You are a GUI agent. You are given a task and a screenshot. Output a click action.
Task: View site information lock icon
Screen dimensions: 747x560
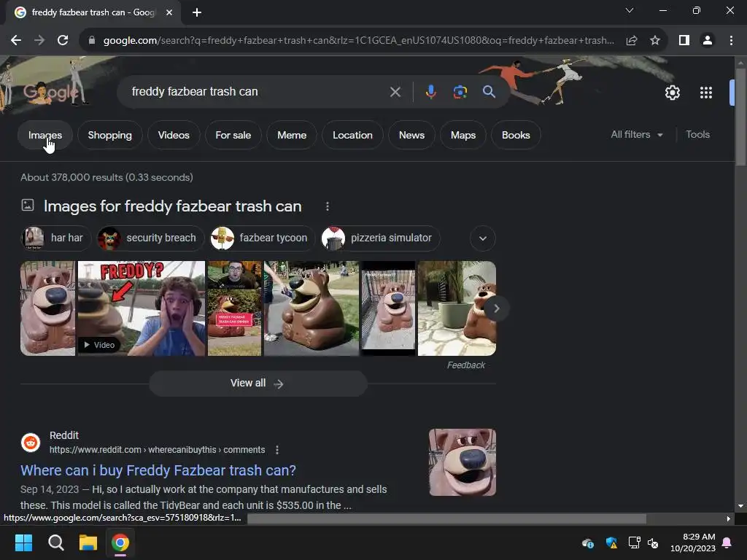click(x=92, y=41)
